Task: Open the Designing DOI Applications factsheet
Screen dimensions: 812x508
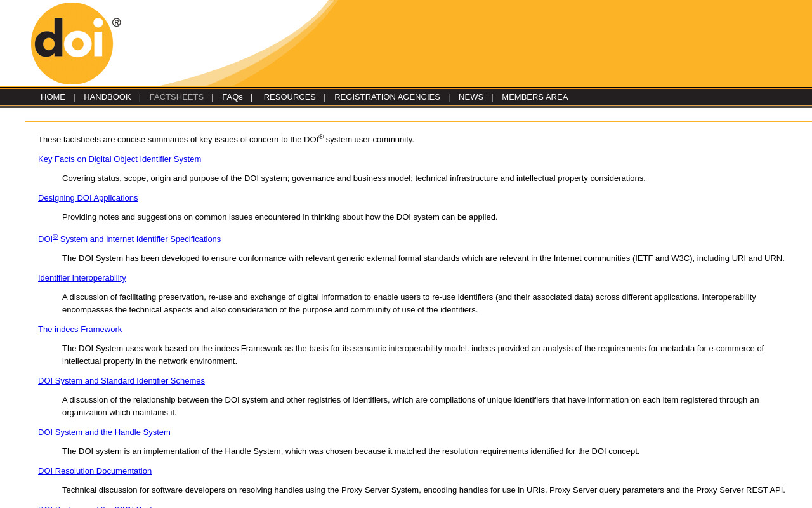Action: coord(88,198)
